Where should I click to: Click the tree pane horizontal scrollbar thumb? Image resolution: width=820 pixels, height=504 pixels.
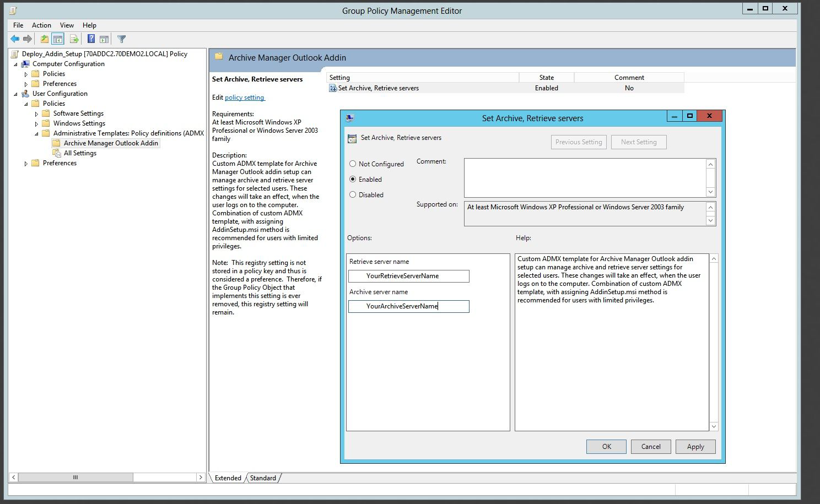[75, 478]
